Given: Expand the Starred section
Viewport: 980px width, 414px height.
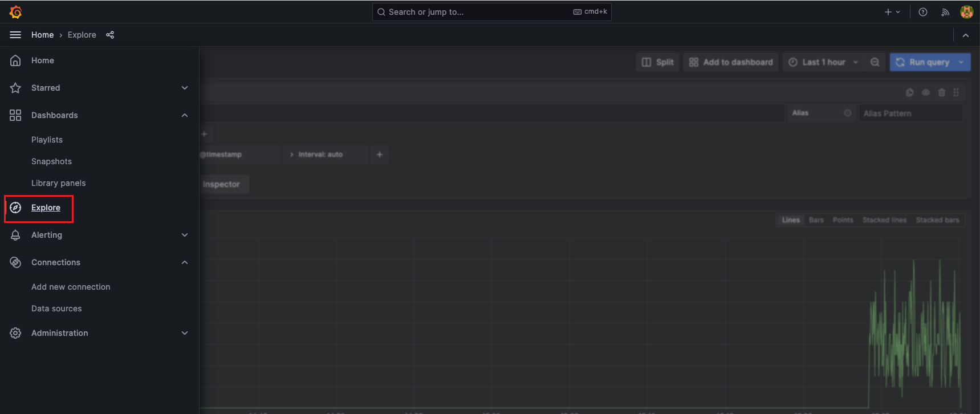Looking at the screenshot, I should pyautogui.click(x=184, y=88).
